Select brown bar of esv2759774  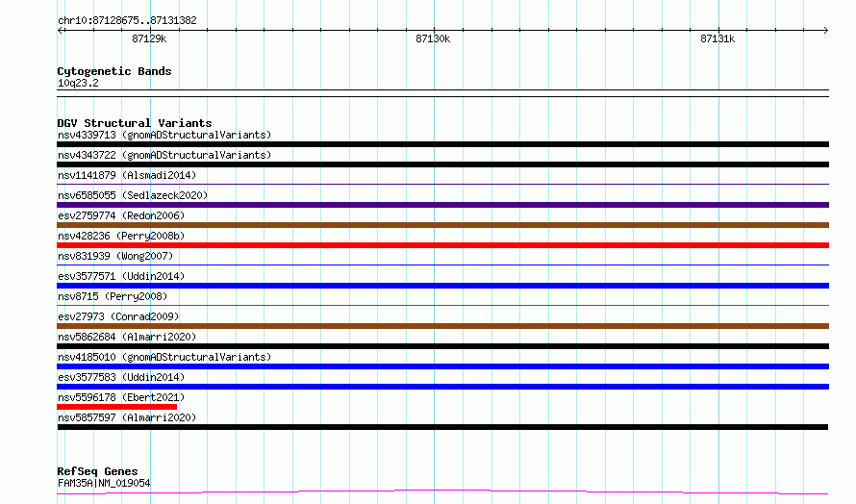coord(442,225)
